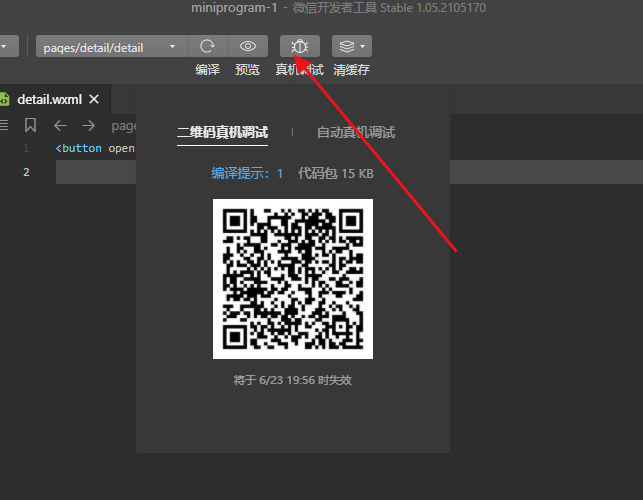Viewport: 643px width, 500px height.
Task: Click the 编译提示: 1 link
Action: [247, 174]
